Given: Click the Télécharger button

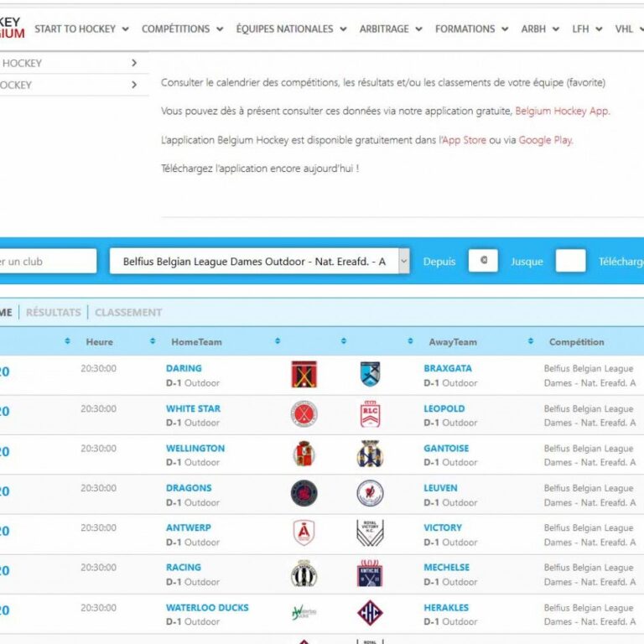Looking at the screenshot, I should pyautogui.click(x=621, y=262).
